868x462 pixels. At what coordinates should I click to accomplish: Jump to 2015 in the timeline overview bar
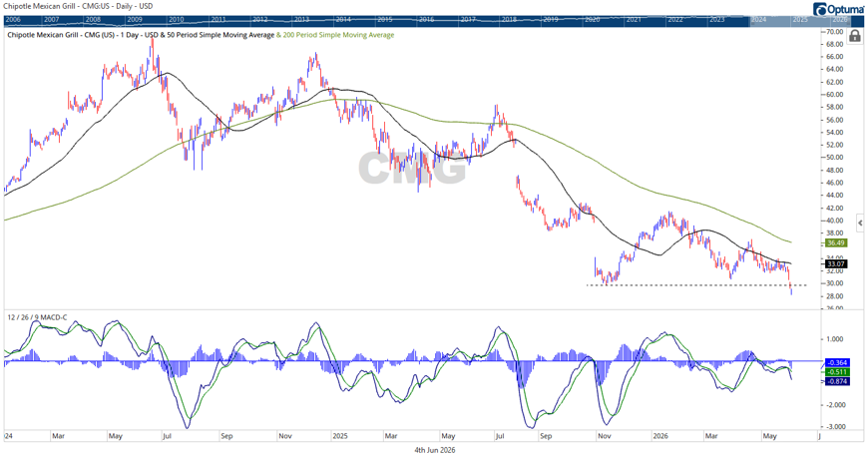385,19
